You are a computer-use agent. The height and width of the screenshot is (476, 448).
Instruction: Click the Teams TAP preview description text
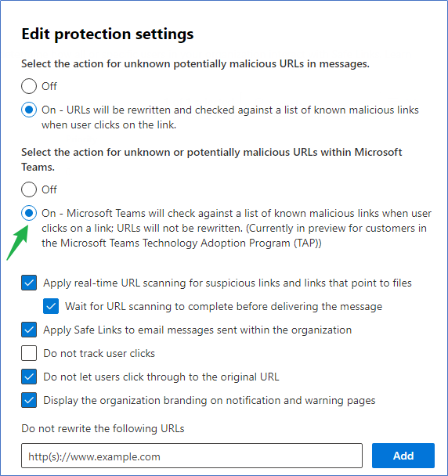237,228
